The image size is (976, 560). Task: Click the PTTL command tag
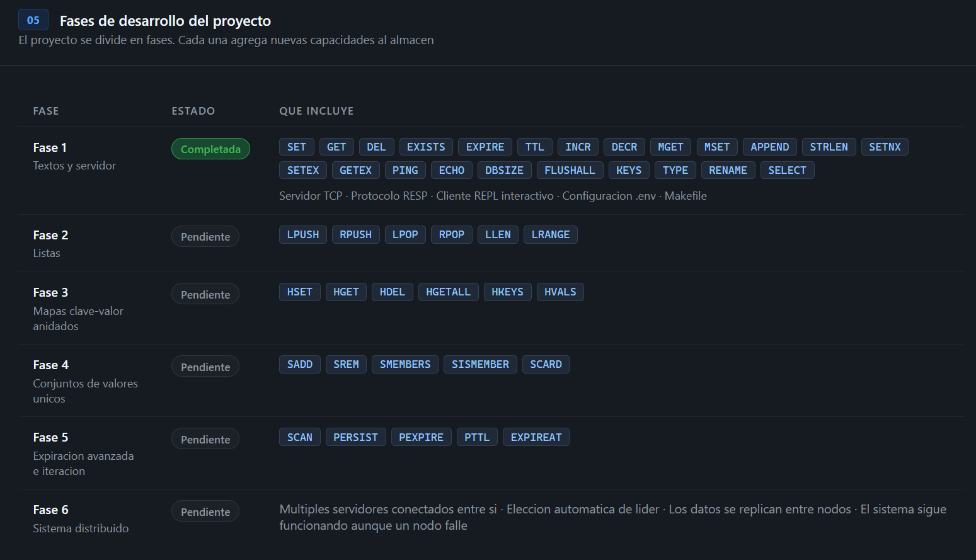(x=477, y=437)
